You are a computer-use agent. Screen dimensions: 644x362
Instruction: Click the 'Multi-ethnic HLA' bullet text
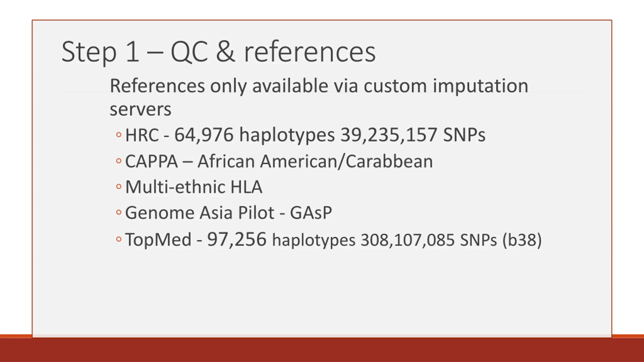pos(194,187)
